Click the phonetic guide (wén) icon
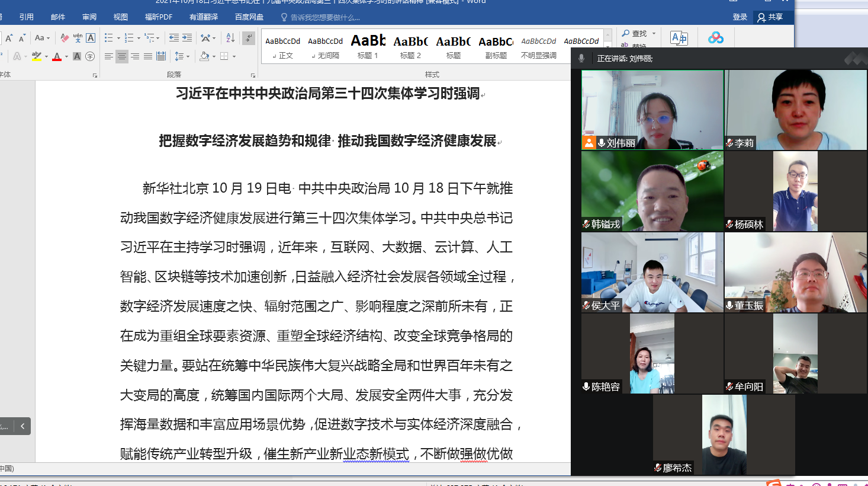 pos(78,38)
